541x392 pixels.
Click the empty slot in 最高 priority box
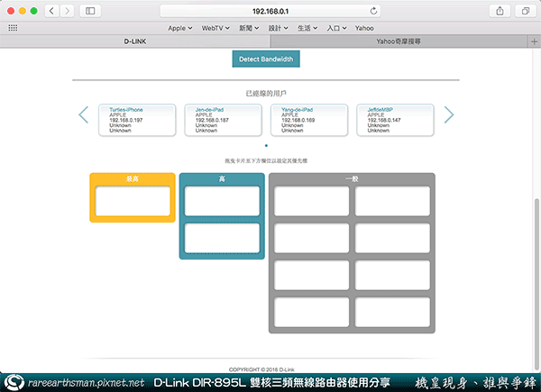(x=133, y=201)
